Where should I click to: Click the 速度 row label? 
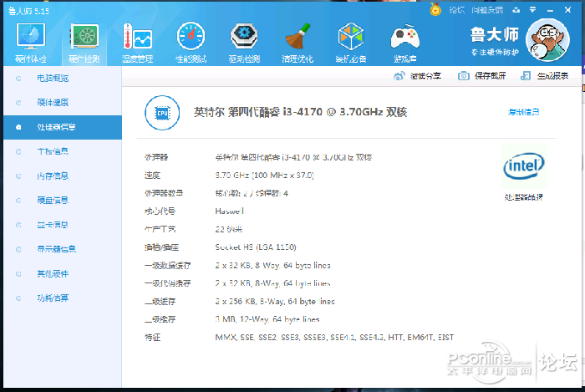(152, 176)
